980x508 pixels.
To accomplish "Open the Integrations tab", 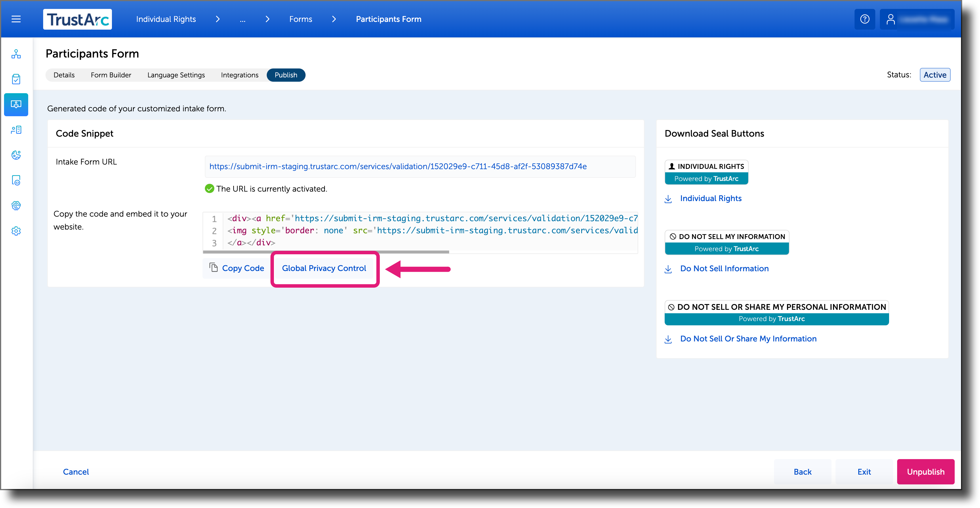I will click(x=239, y=75).
